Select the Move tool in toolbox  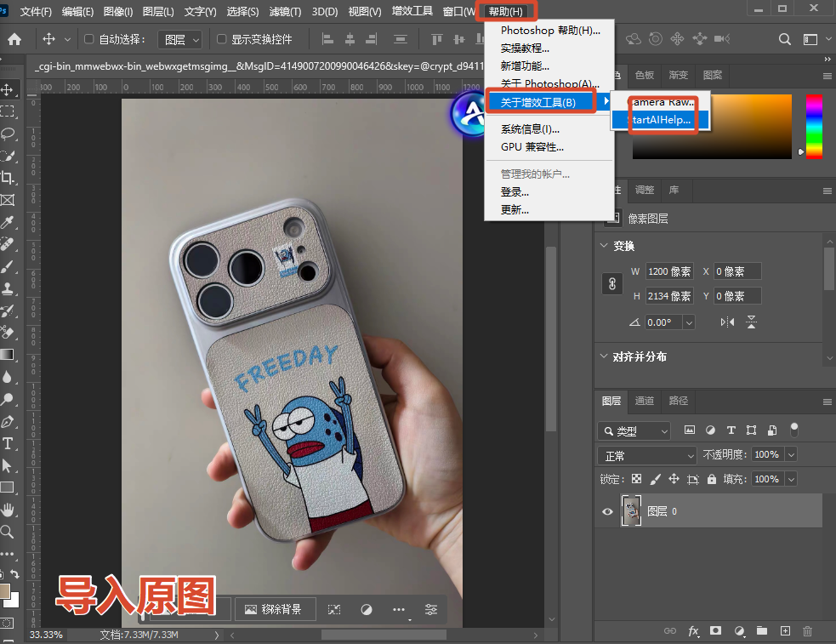(x=8, y=89)
